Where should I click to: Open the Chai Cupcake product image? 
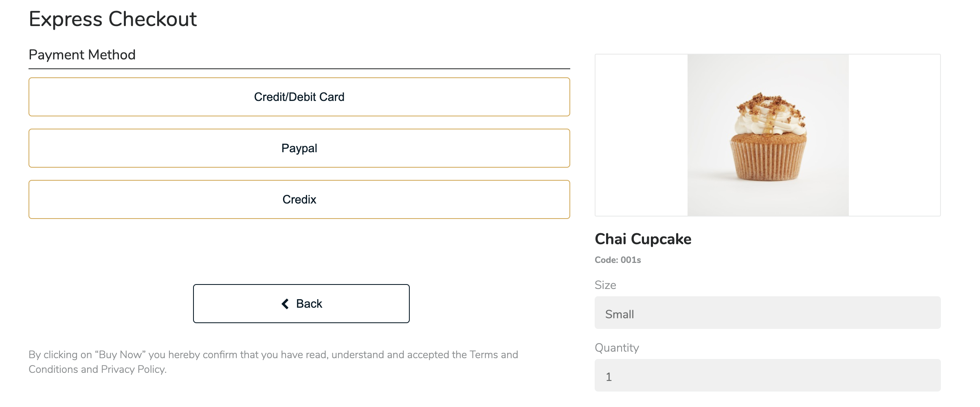click(x=768, y=135)
